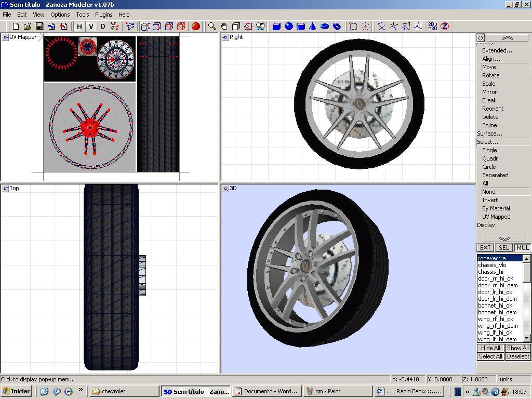This screenshot has height=399, width=532.
Task: Open the Options menu
Action: [60, 15]
